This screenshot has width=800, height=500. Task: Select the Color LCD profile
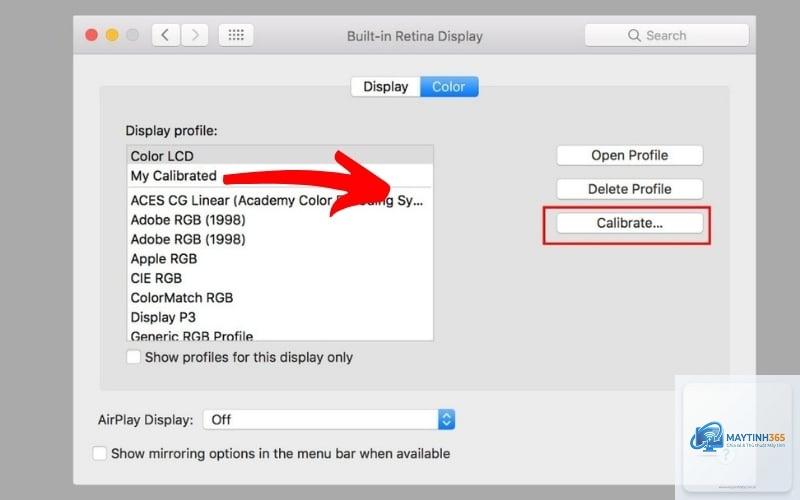tap(280, 156)
